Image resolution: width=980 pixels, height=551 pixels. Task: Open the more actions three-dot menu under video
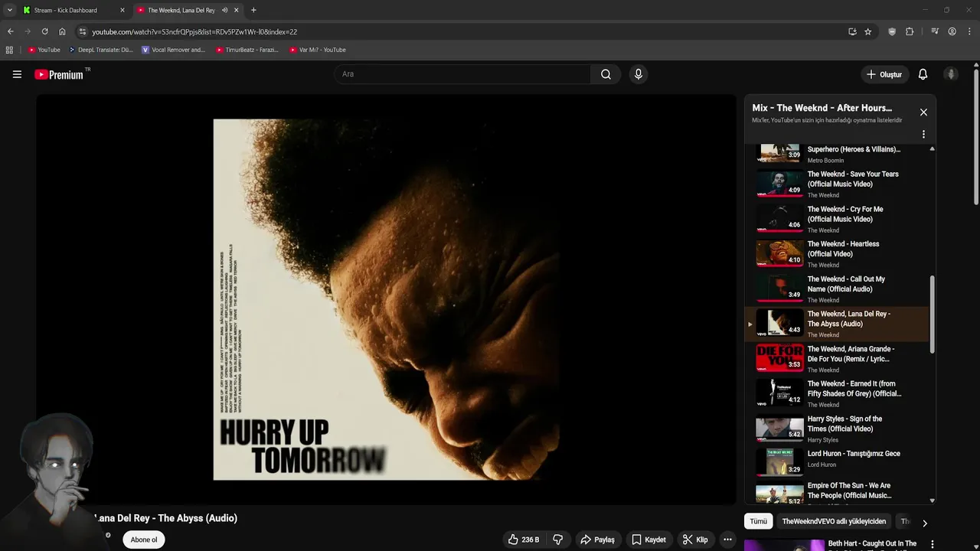click(727, 540)
